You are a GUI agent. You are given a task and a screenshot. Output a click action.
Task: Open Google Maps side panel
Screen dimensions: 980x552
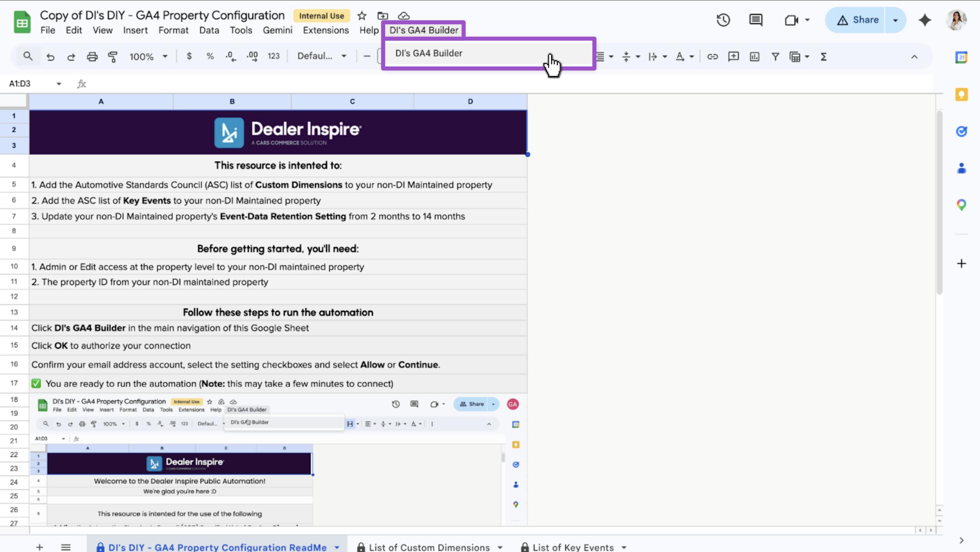961,205
